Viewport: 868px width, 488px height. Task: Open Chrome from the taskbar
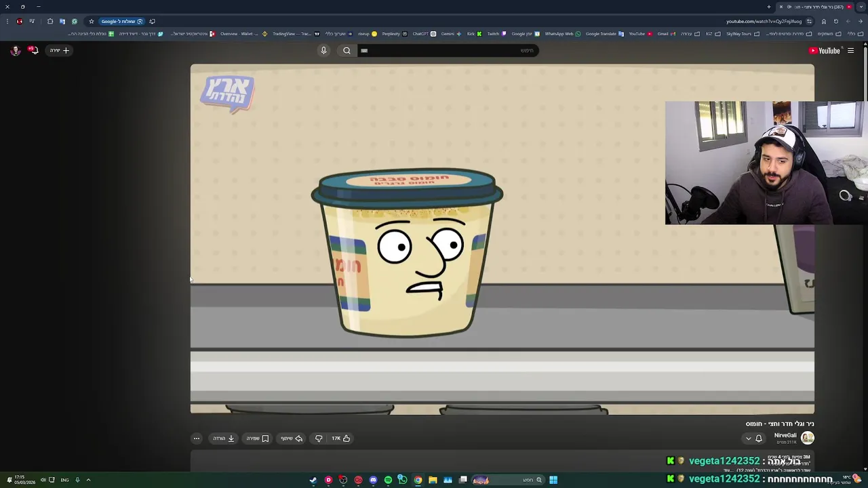click(418, 480)
